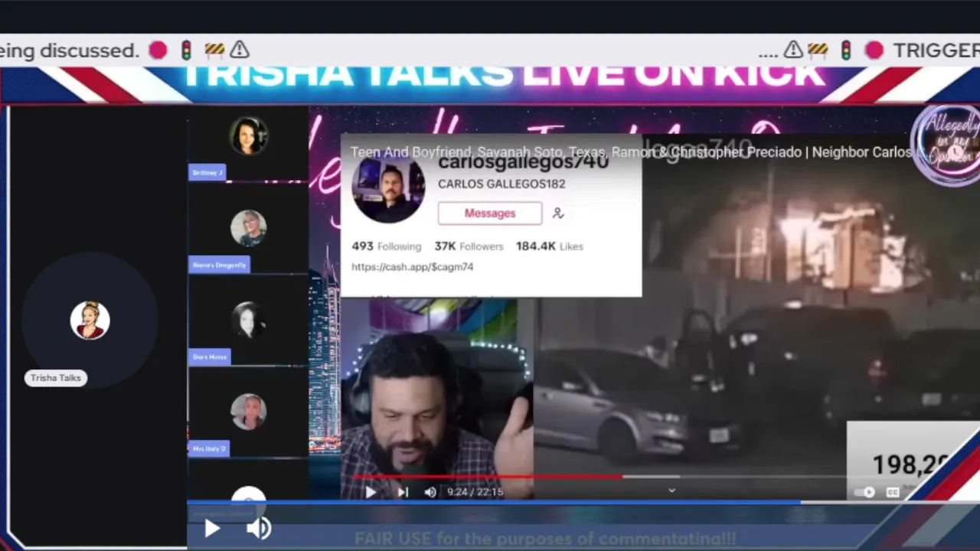Image resolution: width=980 pixels, height=551 pixels.
Task: Open the cash.app/$cagm74 link
Action: [x=413, y=267]
